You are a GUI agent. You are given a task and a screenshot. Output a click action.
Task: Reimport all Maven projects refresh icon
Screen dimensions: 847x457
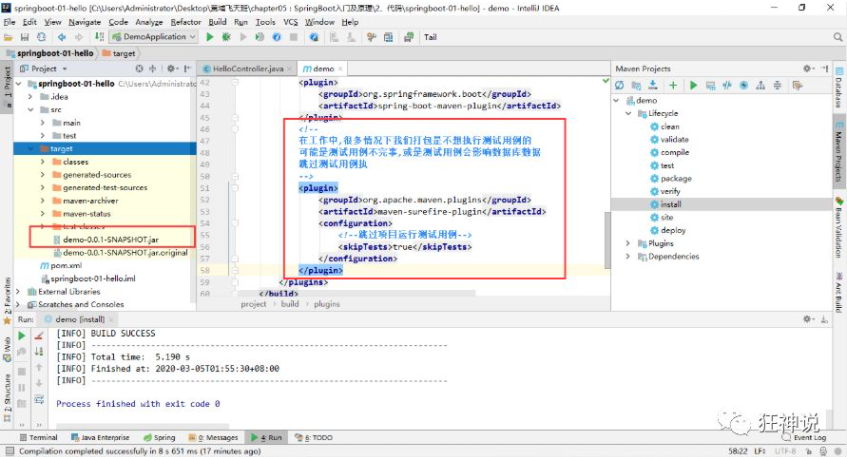pyautogui.click(x=620, y=85)
